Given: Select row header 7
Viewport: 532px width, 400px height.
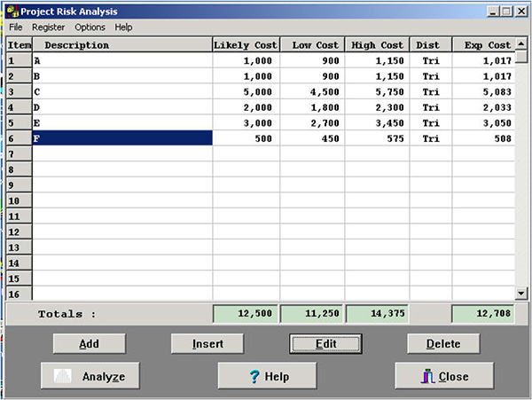Looking at the screenshot, I should 20,154.
